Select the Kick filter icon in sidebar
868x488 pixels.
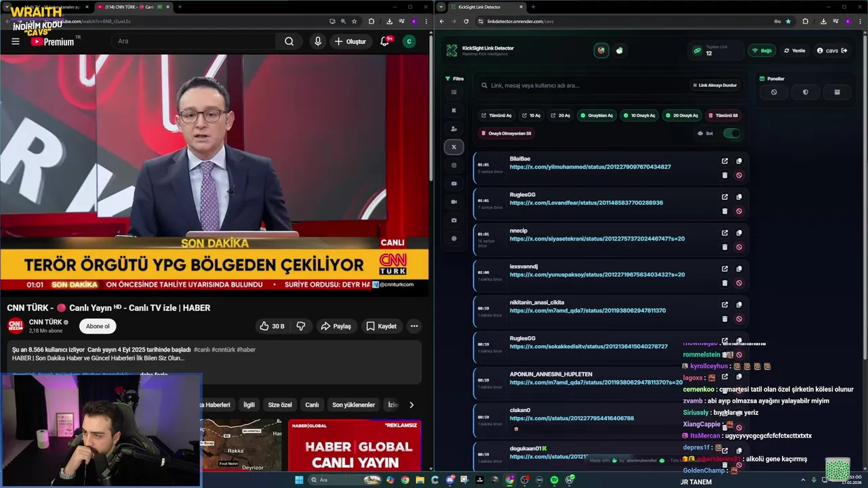click(454, 110)
